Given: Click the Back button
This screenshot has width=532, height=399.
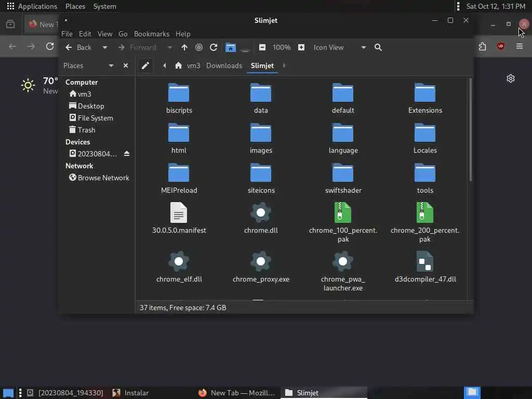Looking at the screenshot, I should coord(78,47).
